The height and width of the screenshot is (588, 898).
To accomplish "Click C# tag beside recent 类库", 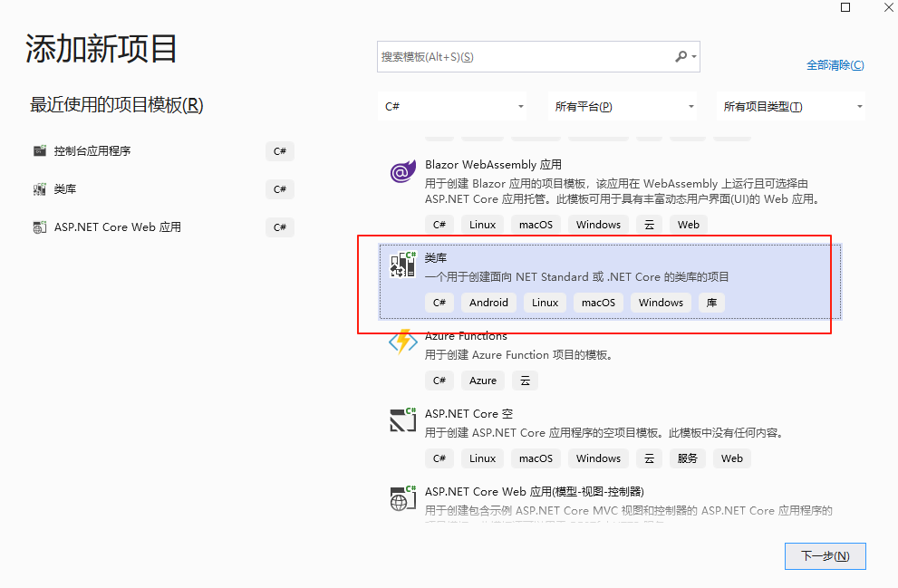I will [x=279, y=189].
